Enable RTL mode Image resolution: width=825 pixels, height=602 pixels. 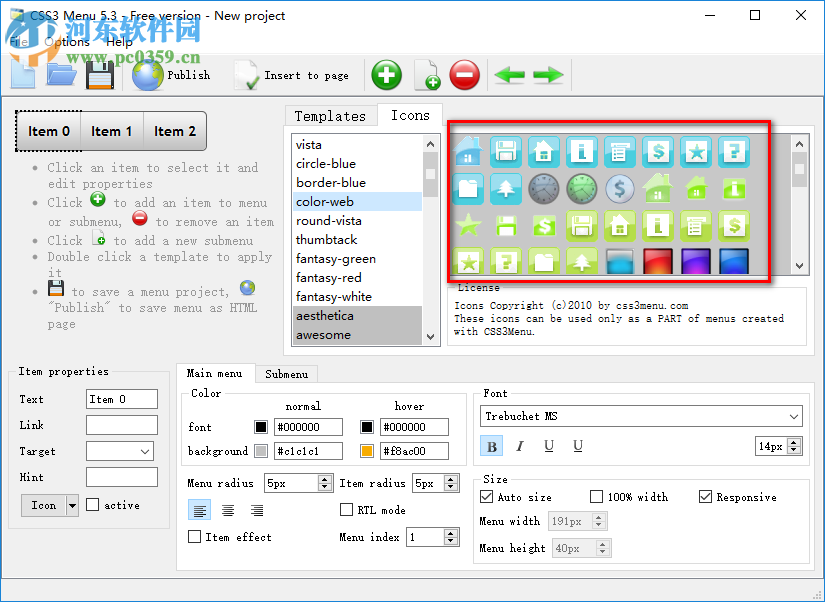[346, 509]
